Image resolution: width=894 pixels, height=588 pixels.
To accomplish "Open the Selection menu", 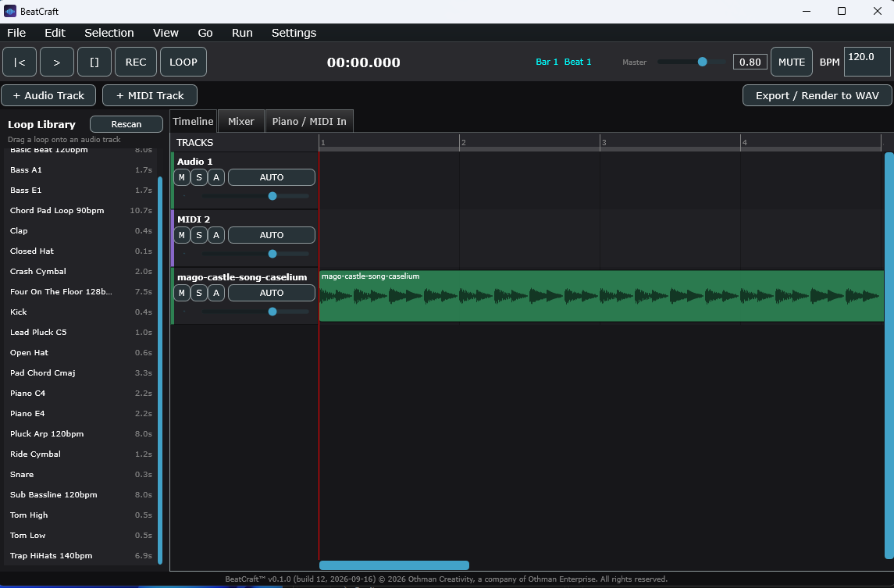I will (109, 33).
